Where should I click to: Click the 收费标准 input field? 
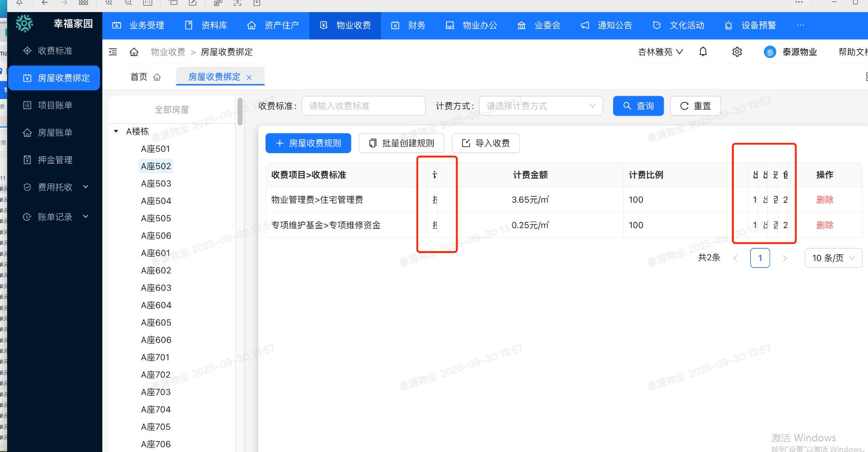363,106
